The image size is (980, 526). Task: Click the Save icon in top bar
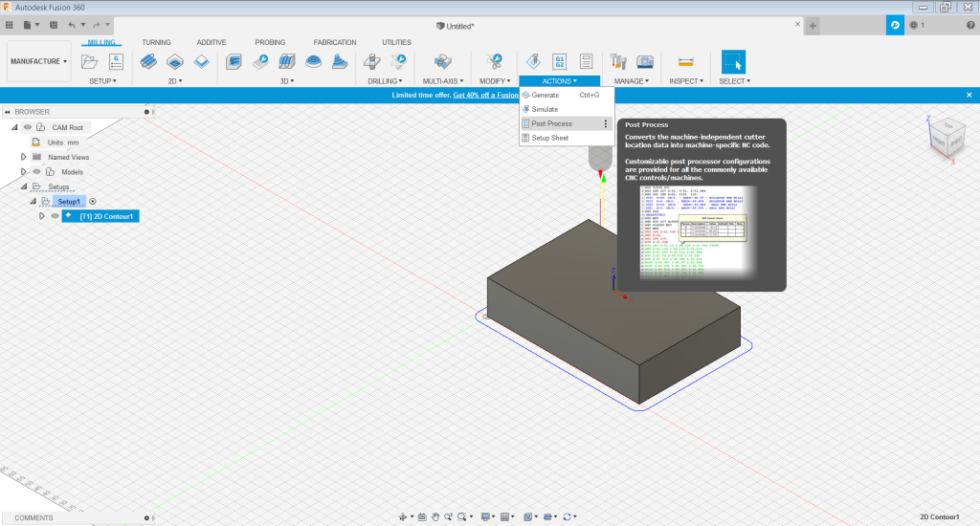point(52,24)
